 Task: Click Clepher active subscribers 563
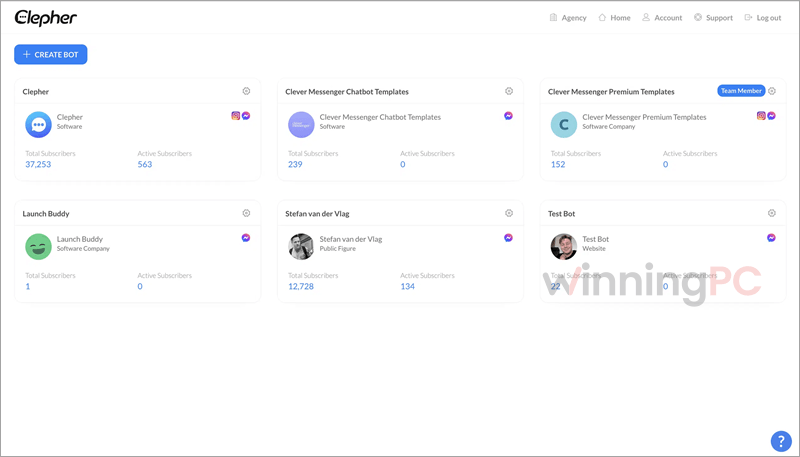click(145, 164)
